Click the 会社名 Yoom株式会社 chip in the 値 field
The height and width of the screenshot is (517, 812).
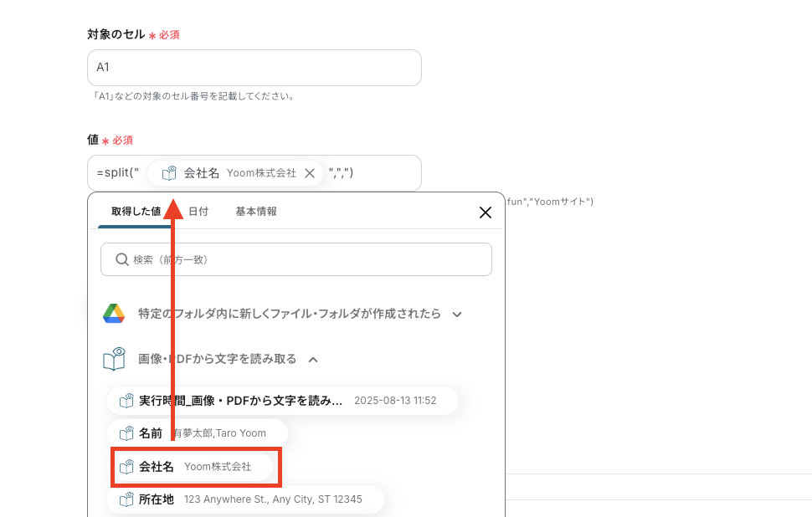coord(235,173)
